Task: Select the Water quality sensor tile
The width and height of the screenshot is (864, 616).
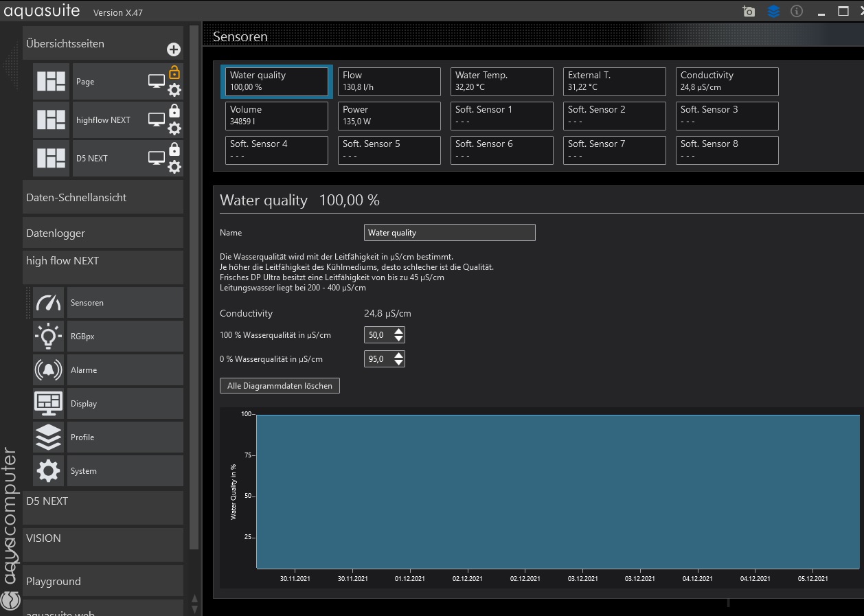Action: pos(277,82)
